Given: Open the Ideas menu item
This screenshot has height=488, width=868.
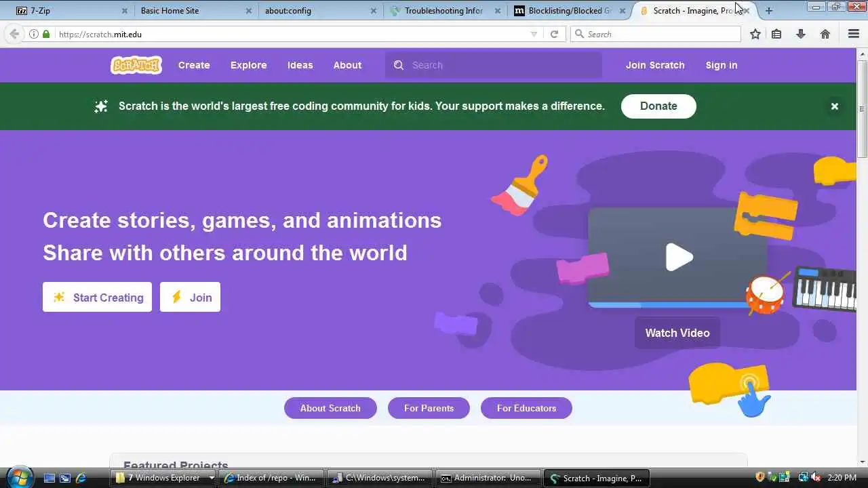Looking at the screenshot, I should click(x=300, y=65).
